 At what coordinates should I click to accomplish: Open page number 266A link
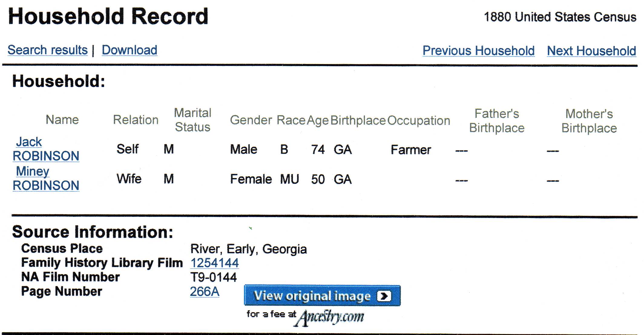pos(205,291)
